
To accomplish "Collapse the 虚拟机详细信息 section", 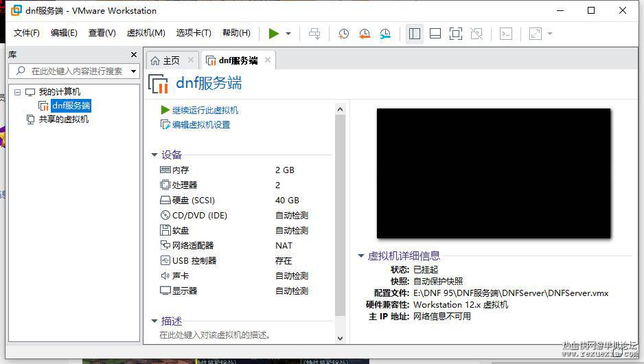I will coord(361,256).
